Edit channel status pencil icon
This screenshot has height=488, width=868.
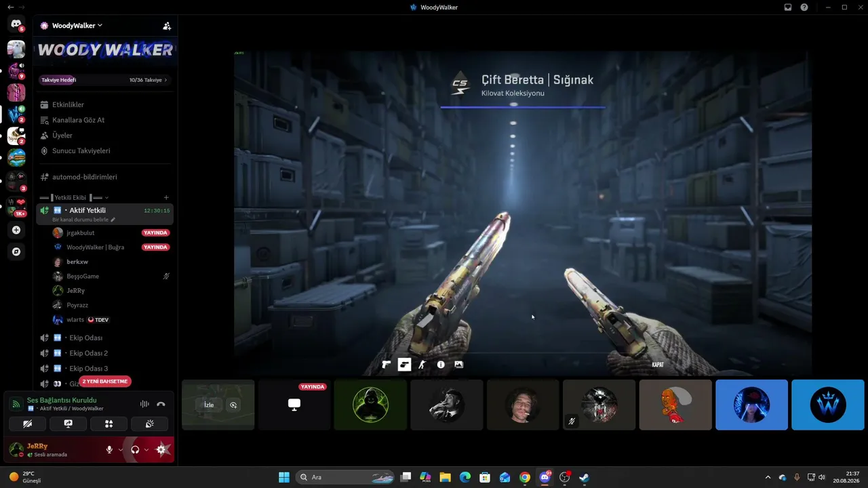[113, 220]
